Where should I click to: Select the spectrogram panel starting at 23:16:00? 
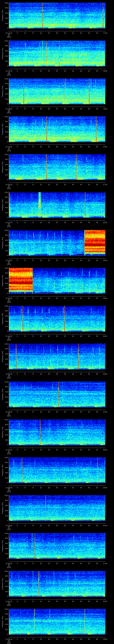(x=57, y=16)
